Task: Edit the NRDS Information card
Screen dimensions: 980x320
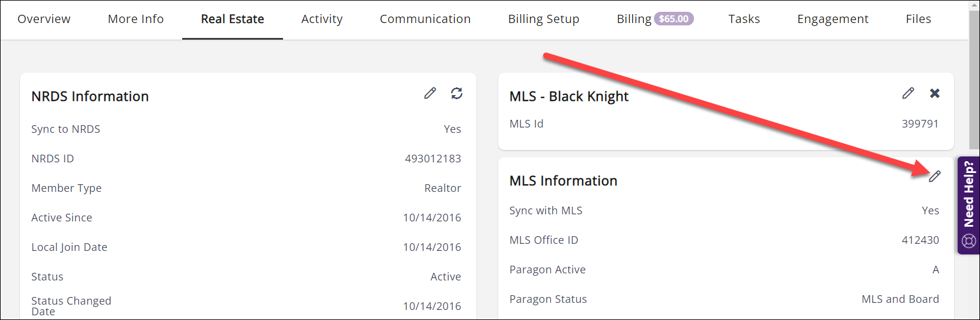Action: click(x=430, y=93)
